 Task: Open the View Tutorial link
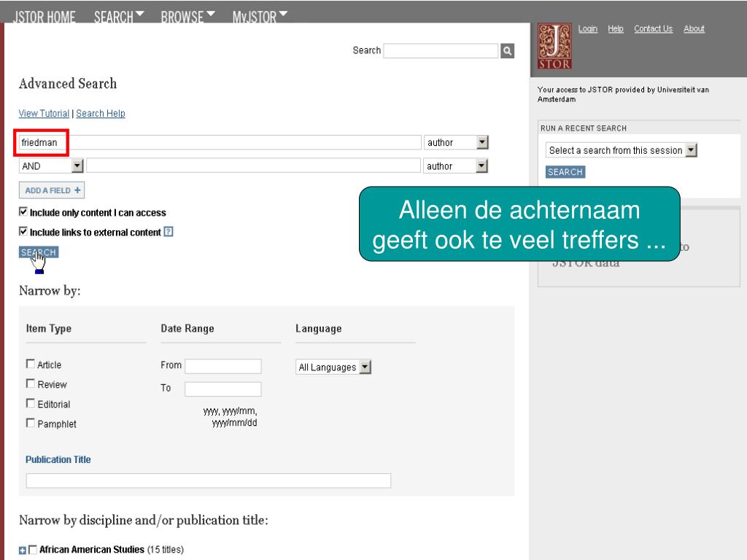tap(44, 113)
